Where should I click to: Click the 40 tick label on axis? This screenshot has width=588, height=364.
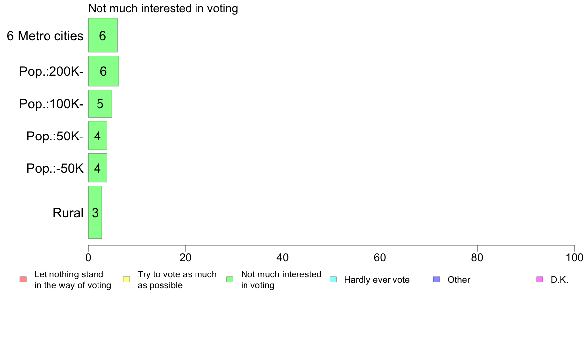pos(283,258)
